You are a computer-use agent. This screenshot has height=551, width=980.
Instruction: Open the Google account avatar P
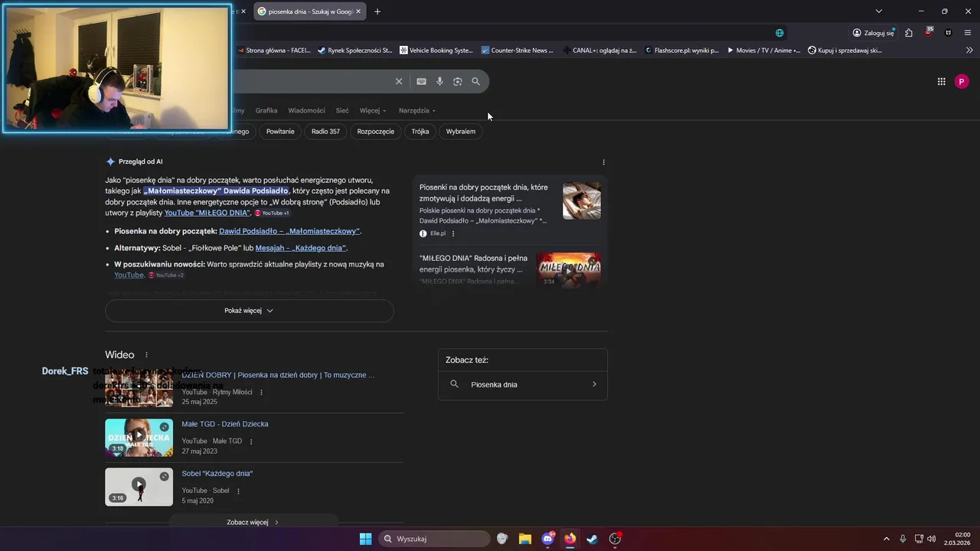pyautogui.click(x=962, y=81)
